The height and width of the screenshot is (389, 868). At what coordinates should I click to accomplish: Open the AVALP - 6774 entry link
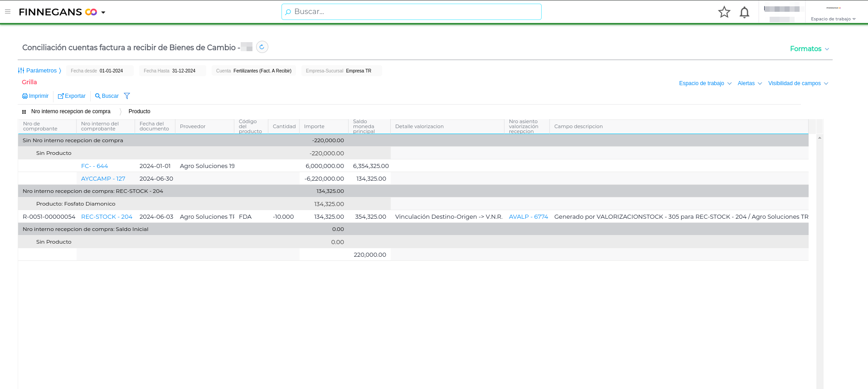pyautogui.click(x=528, y=217)
